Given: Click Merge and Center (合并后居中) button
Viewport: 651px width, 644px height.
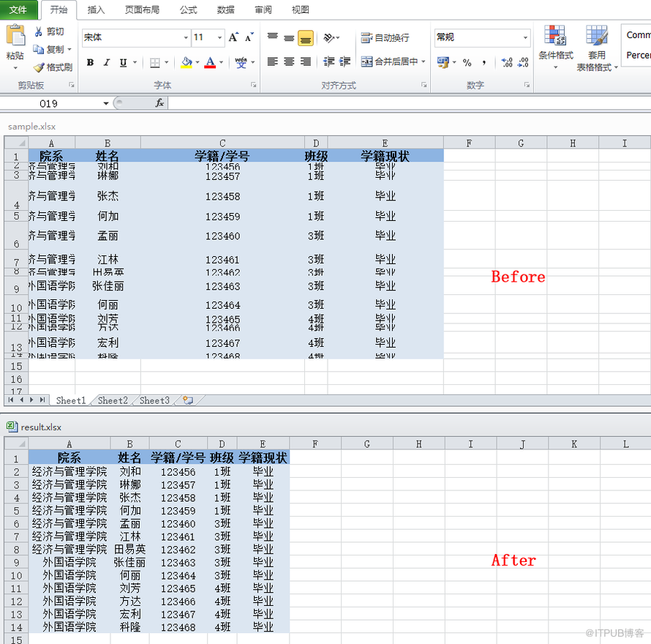Looking at the screenshot, I should point(390,62).
